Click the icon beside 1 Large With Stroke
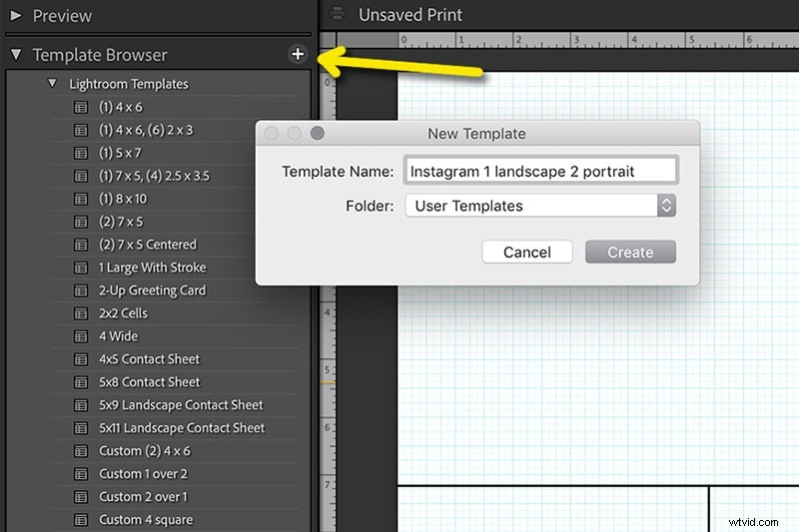The width and height of the screenshot is (799, 532). click(x=81, y=267)
